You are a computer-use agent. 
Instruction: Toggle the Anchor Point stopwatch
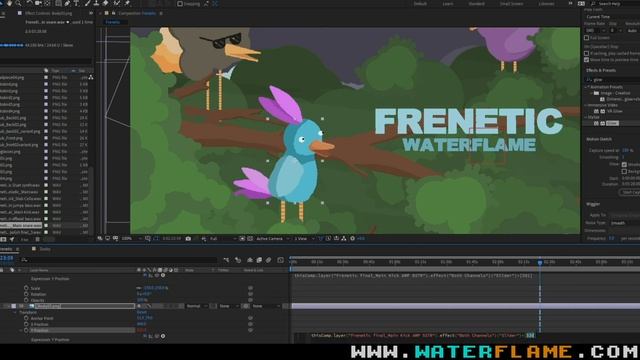click(26, 318)
